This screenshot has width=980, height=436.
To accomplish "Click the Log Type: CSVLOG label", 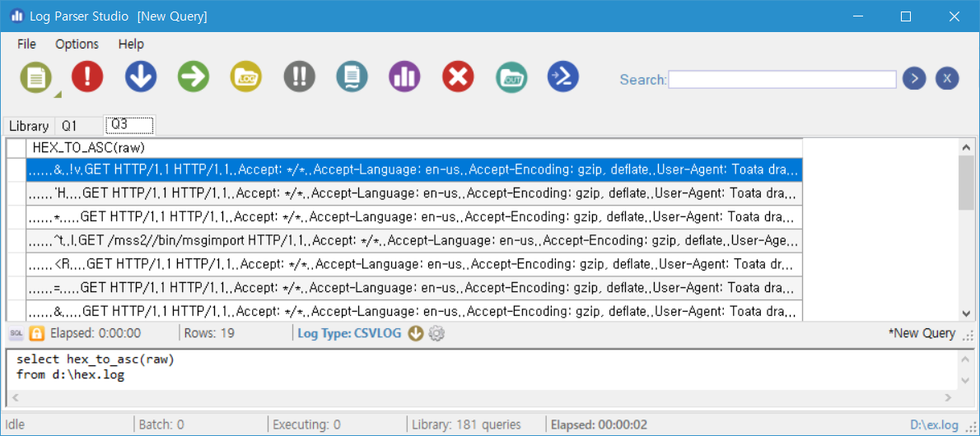I will (349, 333).
